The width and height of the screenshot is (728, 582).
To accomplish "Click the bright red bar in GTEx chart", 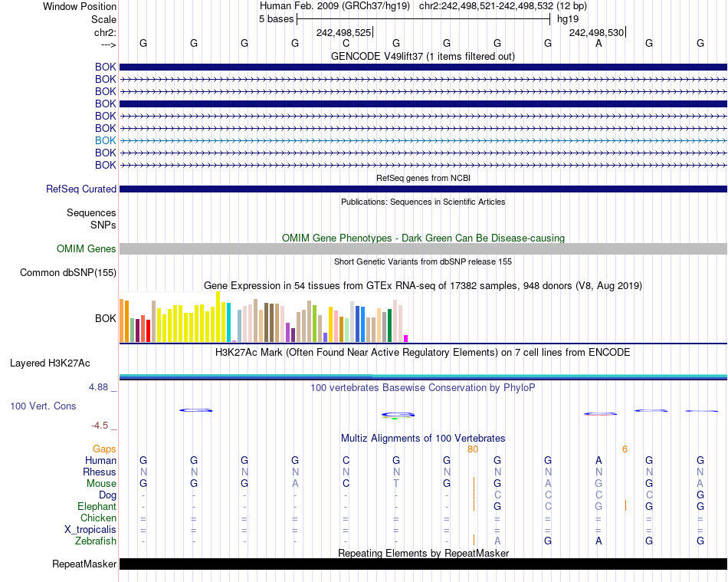I will pyautogui.click(x=148, y=330).
